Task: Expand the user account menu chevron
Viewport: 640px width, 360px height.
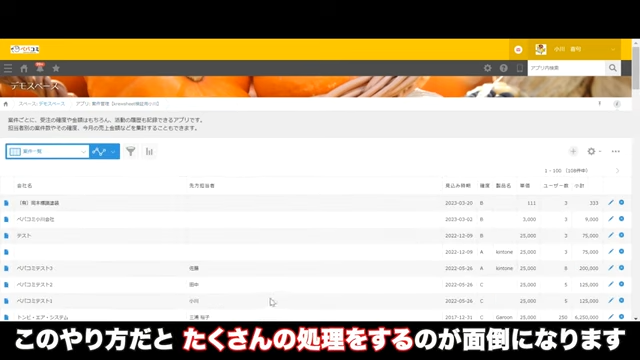Action: pyautogui.click(x=613, y=49)
